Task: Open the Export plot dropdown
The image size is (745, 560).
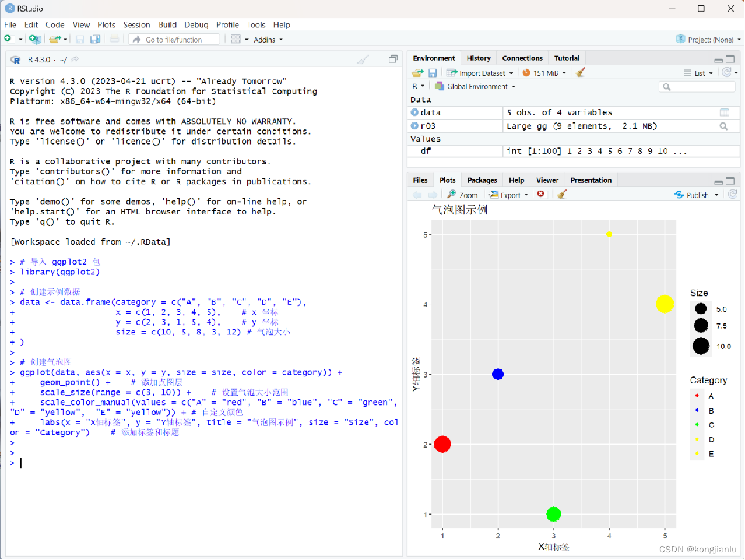Action: pyautogui.click(x=509, y=195)
